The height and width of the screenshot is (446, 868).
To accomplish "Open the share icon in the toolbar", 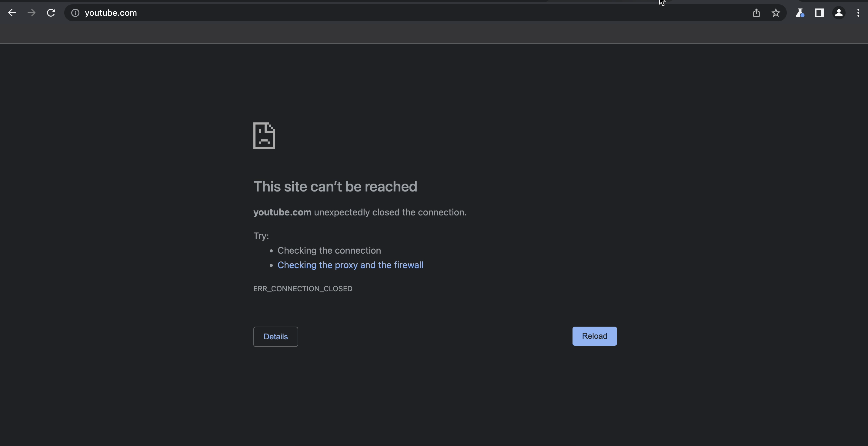I will [x=756, y=13].
